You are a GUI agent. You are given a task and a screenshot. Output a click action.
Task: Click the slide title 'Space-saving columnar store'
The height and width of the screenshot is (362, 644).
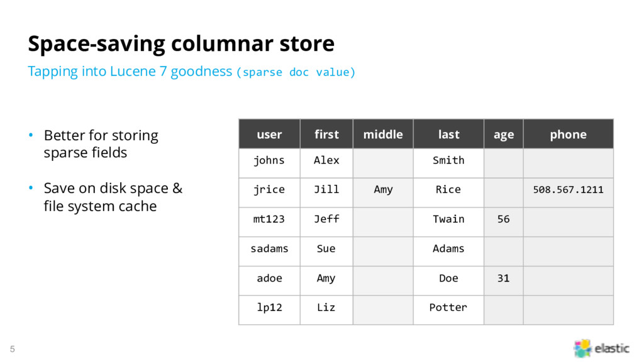[x=181, y=43]
